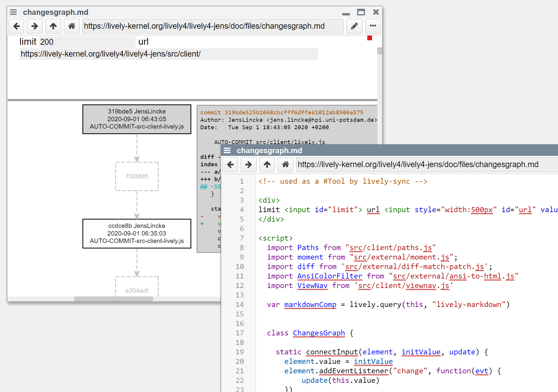Maximize the top-left changesgraph window
558x392 pixels.
tap(361, 12)
